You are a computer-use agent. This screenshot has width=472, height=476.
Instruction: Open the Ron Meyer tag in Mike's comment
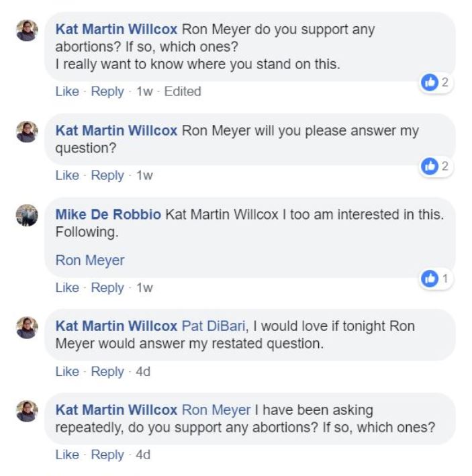click(x=90, y=260)
